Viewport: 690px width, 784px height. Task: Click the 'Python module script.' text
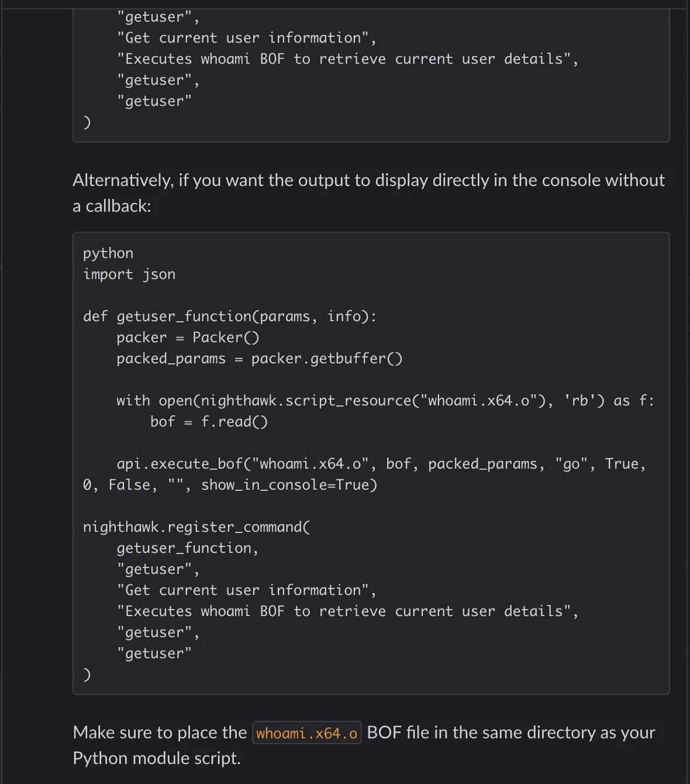(x=157, y=758)
